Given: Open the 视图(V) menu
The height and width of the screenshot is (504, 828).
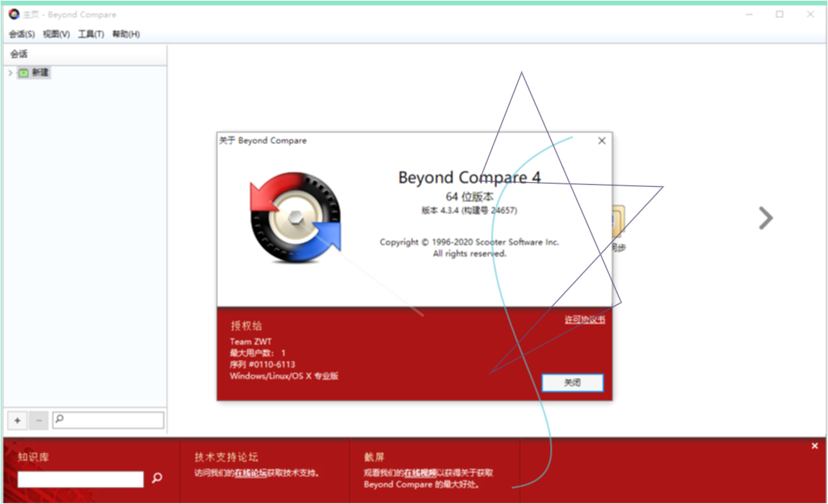Looking at the screenshot, I should (55, 34).
